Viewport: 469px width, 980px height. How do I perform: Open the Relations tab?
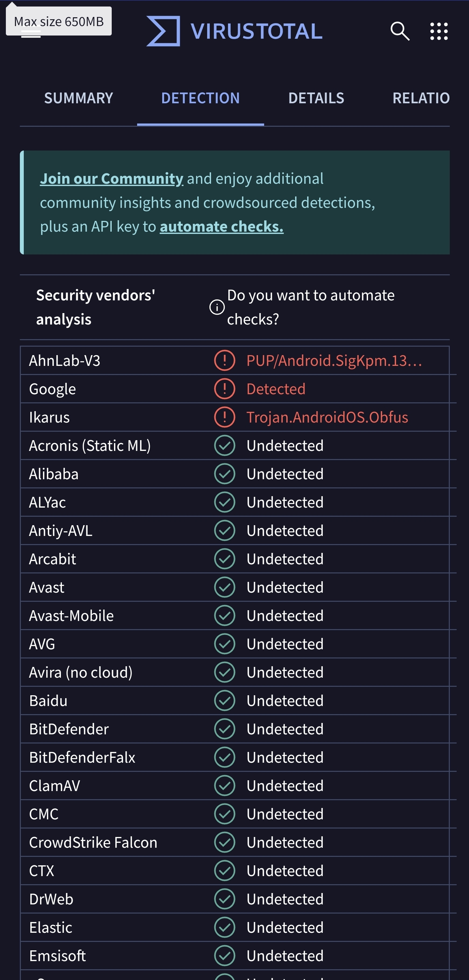(x=421, y=98)
